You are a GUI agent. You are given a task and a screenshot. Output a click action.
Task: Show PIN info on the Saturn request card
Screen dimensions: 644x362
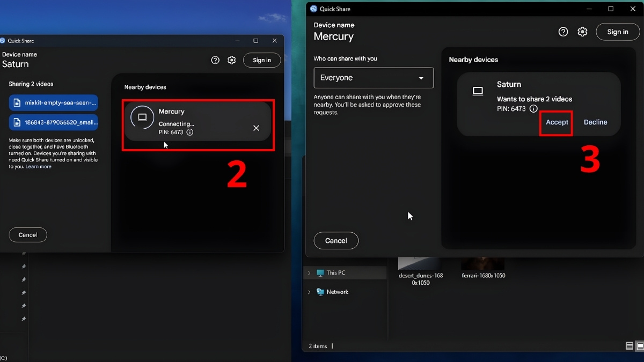(x=533, y=109)
